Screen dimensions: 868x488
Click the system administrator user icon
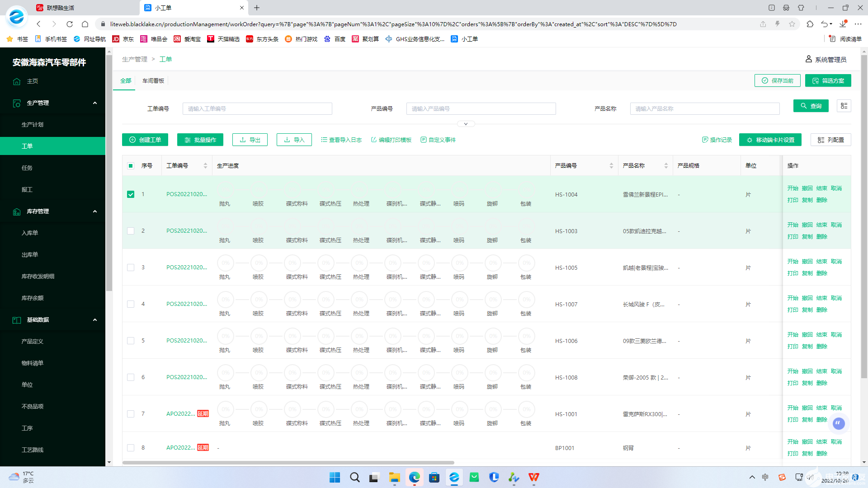pyautogui.click(x=809, y=59)
